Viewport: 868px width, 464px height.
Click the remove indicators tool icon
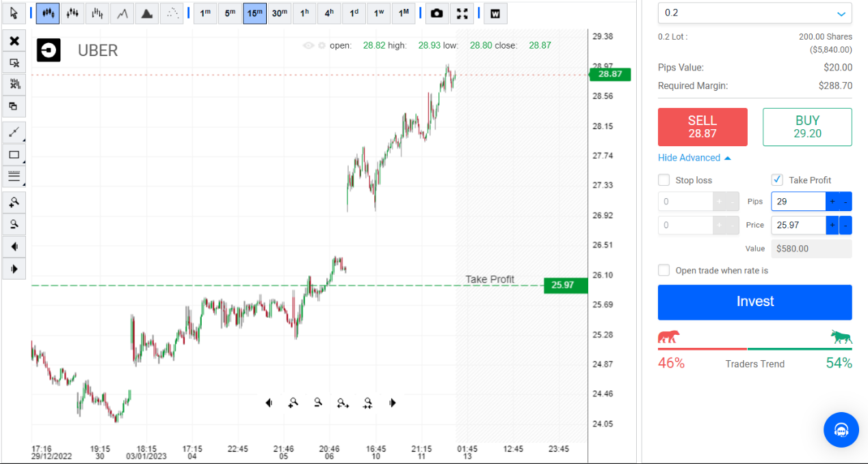tap(14, 85)
